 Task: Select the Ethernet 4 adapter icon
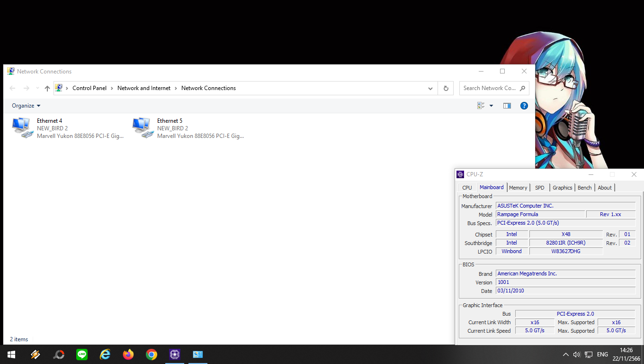[22, 128]
